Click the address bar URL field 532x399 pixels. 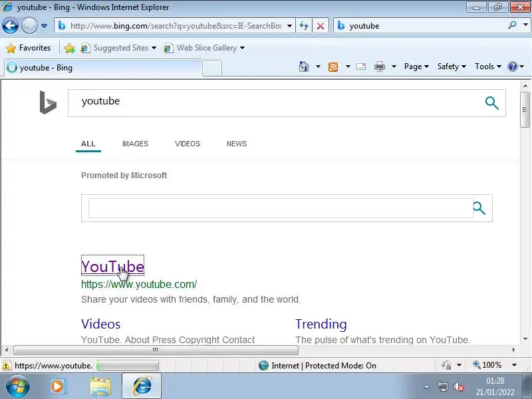point(175,26)
